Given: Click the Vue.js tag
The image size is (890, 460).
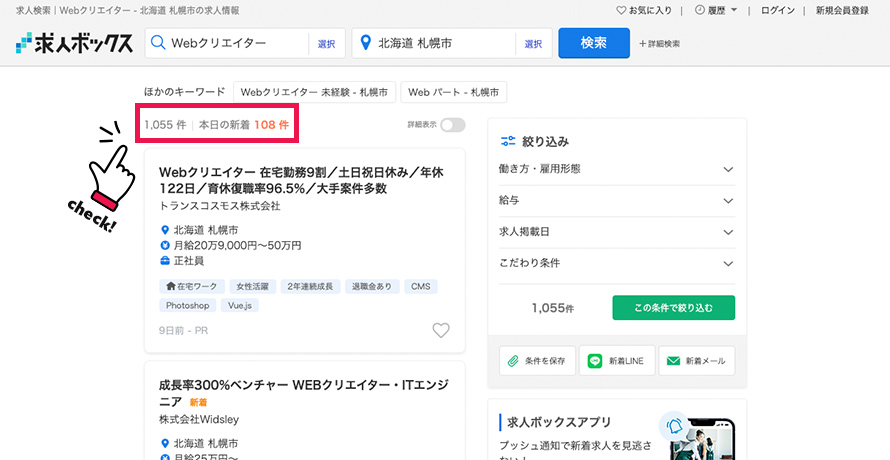Looking at the screenshot, I should pyautogui.click(x=240, y=306).
